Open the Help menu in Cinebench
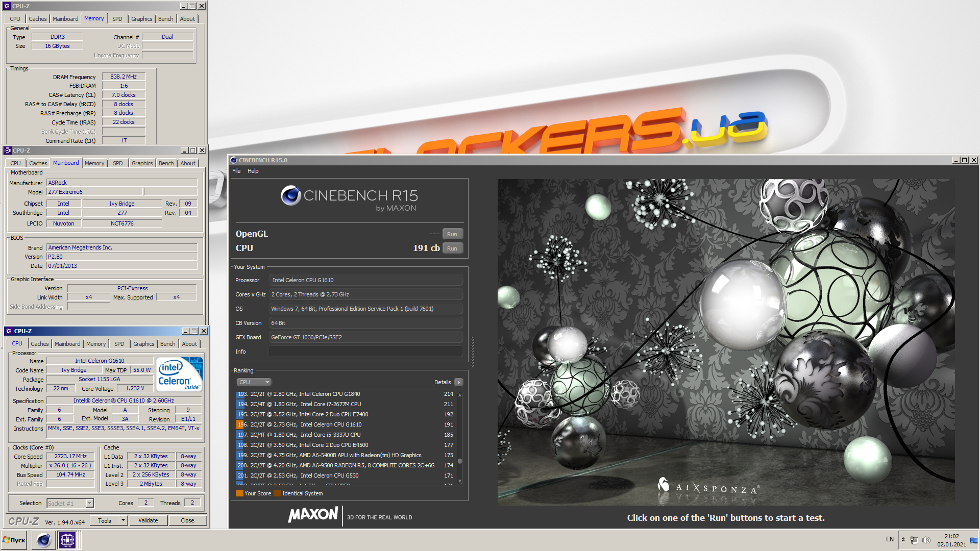Screen dimensions: 980x551 pos(253,171)
